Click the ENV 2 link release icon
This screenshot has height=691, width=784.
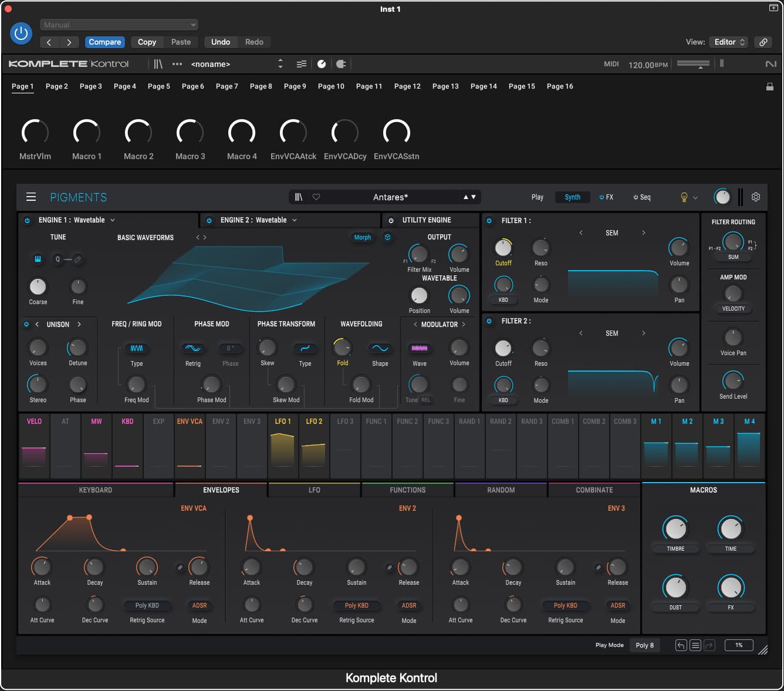[x=389, y=568]
